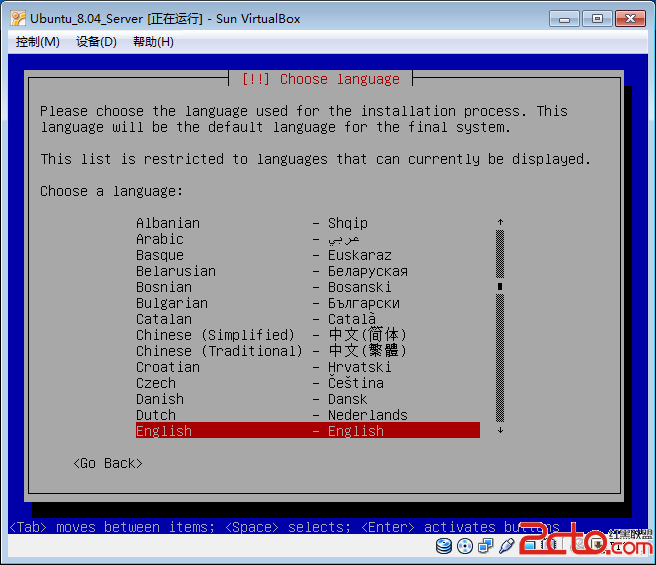
Task: Choose Chinese (Simplified) language
Action: 308,335
